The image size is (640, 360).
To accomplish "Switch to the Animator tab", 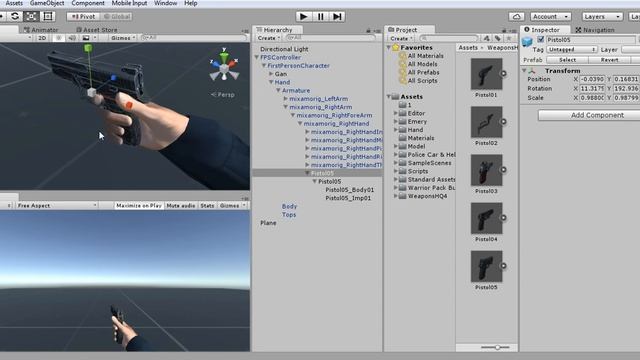I will coord(41,30).
